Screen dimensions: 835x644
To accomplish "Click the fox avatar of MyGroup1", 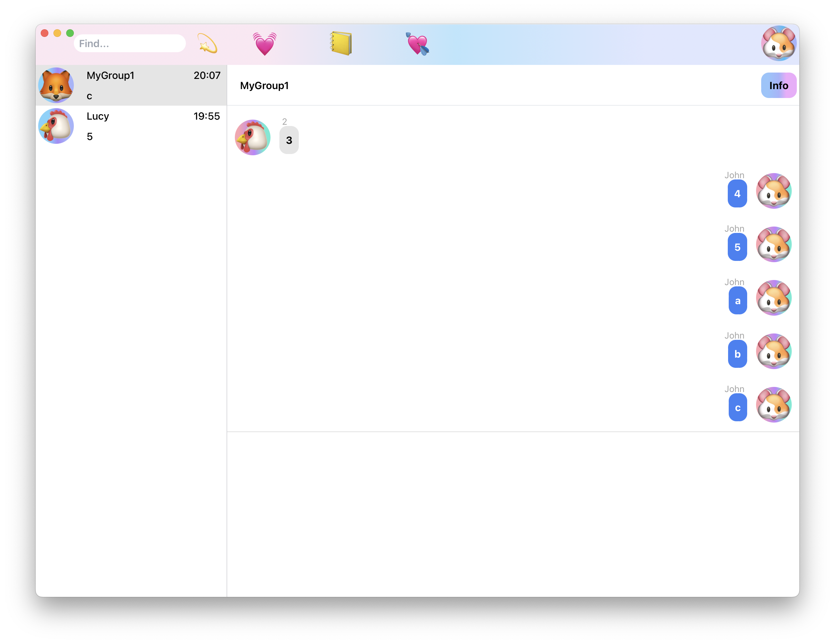I will (56, 85).
